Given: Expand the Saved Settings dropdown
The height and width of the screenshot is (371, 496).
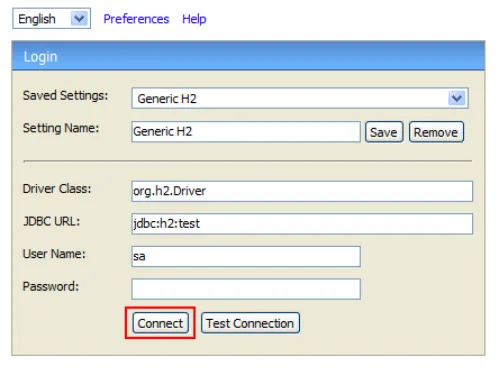Looking at the screenshot, I should [x=300, y=98].
